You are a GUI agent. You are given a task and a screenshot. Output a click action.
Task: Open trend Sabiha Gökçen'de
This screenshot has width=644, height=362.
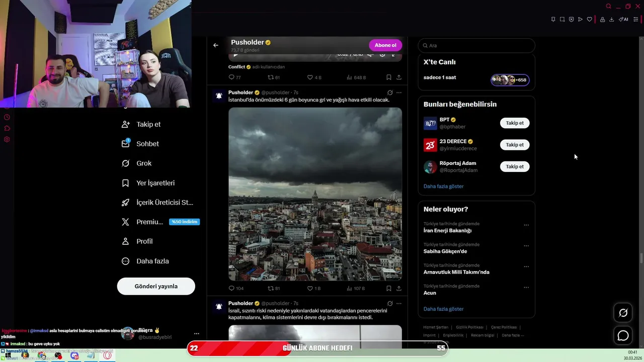445,251
